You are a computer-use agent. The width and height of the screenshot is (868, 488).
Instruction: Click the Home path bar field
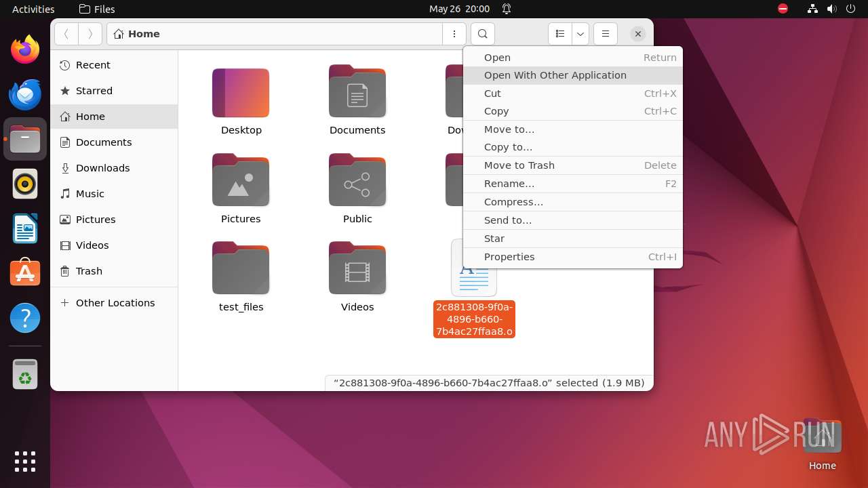coord(275,34)
